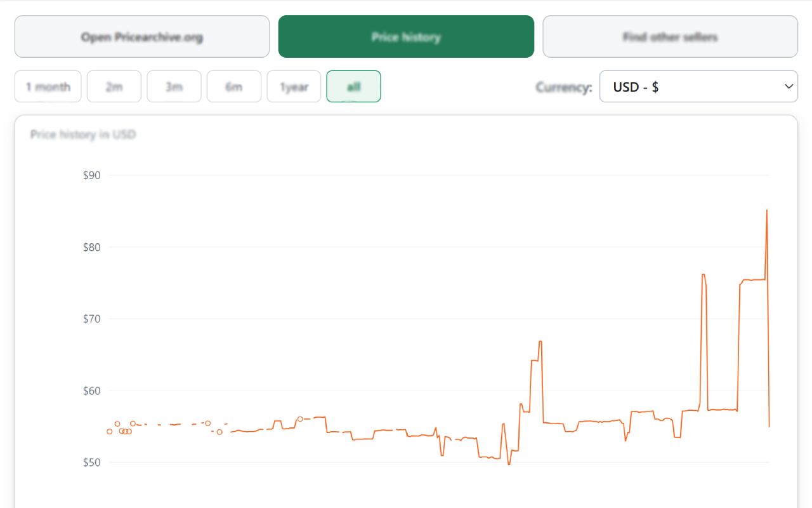Select the all time range
This screenshot has height=508, width=812.
point(353,86)
